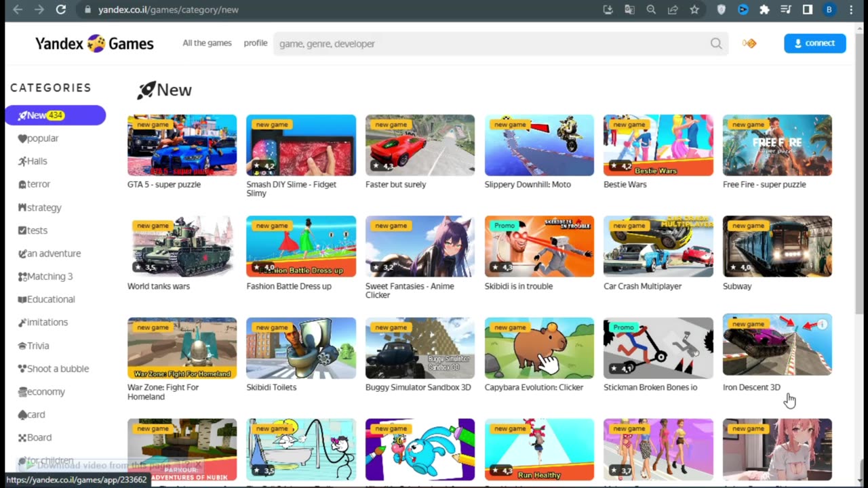The width and height of the screenshot is (868, 488).
Task: Open GTA 5 - super puzzle thumbnail
Action: click(x=182, y=145)
